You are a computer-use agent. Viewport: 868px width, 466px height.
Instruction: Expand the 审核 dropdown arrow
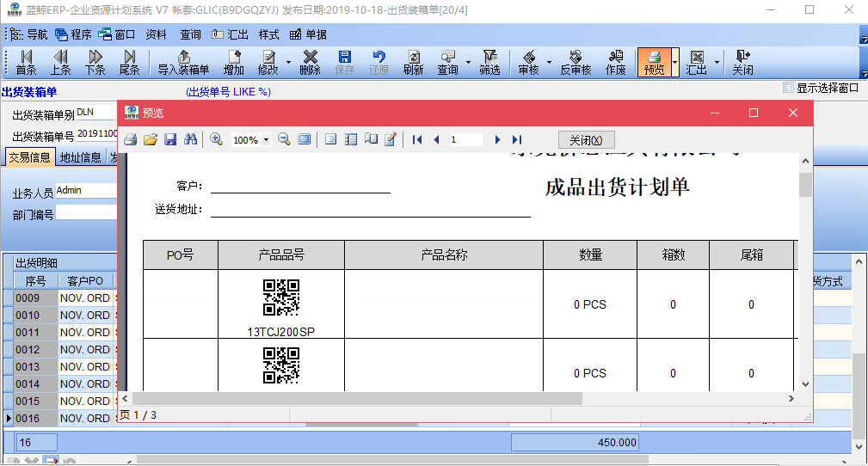[549, 62]
